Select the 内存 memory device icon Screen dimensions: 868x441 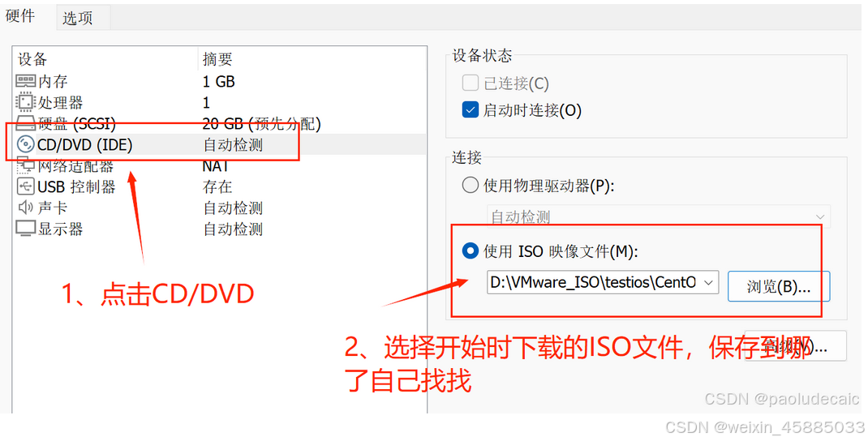pos(25,81)
